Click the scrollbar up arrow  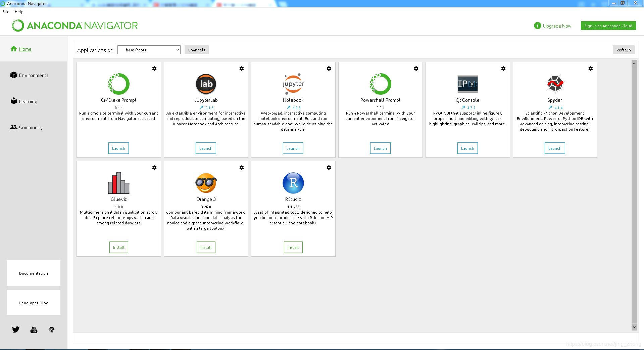tap(634, 63)
